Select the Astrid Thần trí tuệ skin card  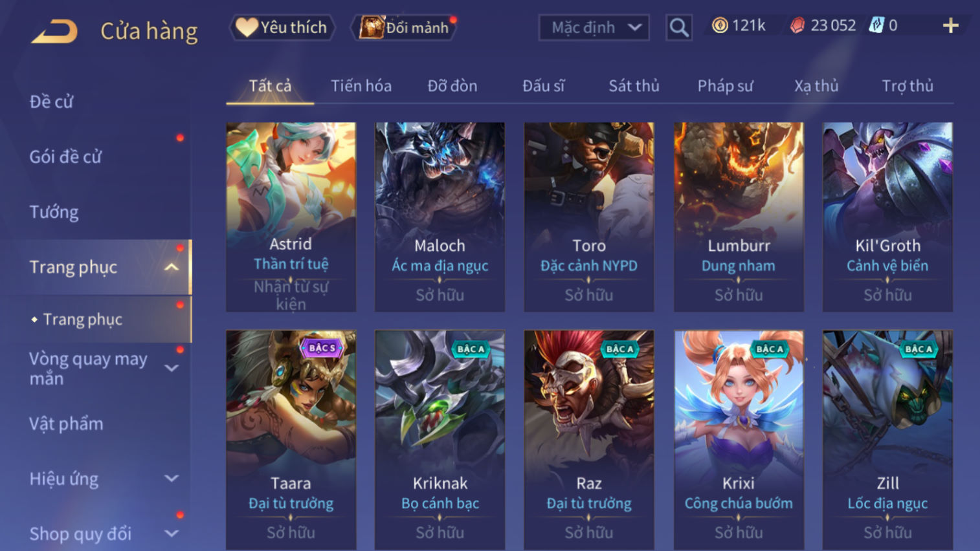(x=291, y=217)
